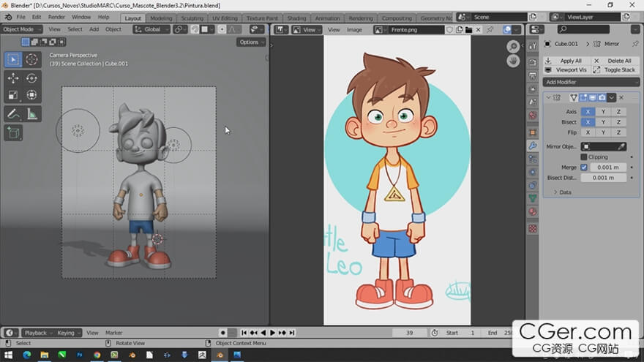This screenshot has height=362, width=644.
Task: Click the zoom gizmo in image editor
Action: click(x=513, y=46)
